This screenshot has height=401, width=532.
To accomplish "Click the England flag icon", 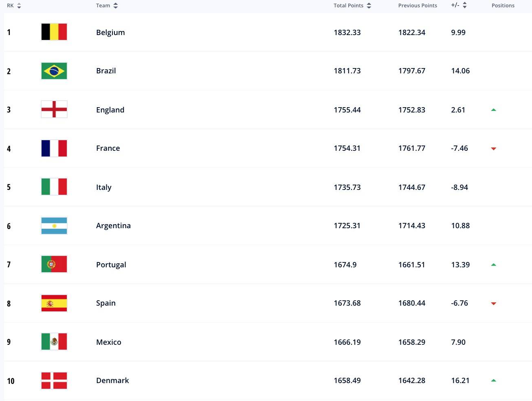I will tap(54, 109).
